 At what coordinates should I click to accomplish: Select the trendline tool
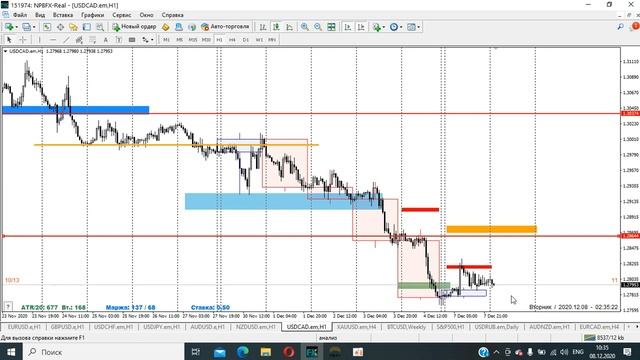pos(66,40)
